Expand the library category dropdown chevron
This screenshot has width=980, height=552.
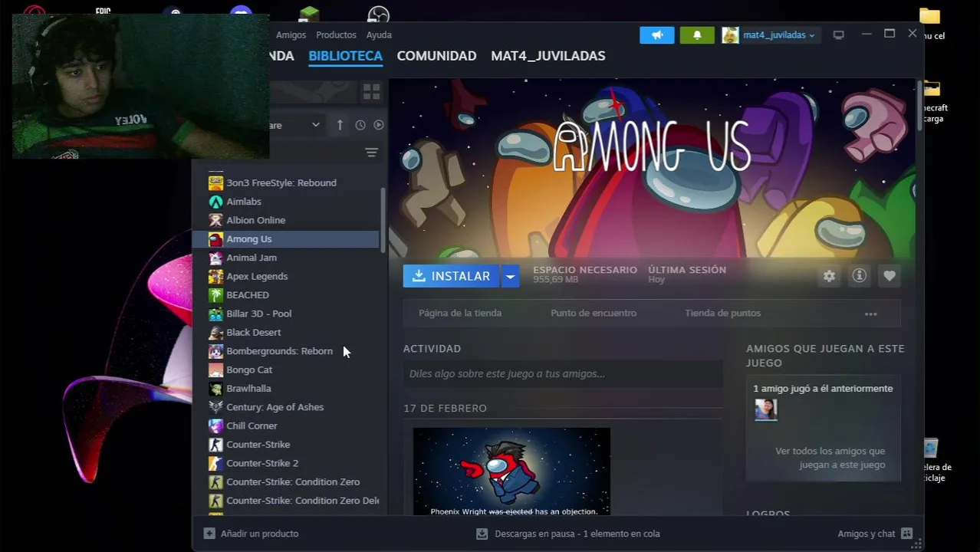(x=315, y=125)
